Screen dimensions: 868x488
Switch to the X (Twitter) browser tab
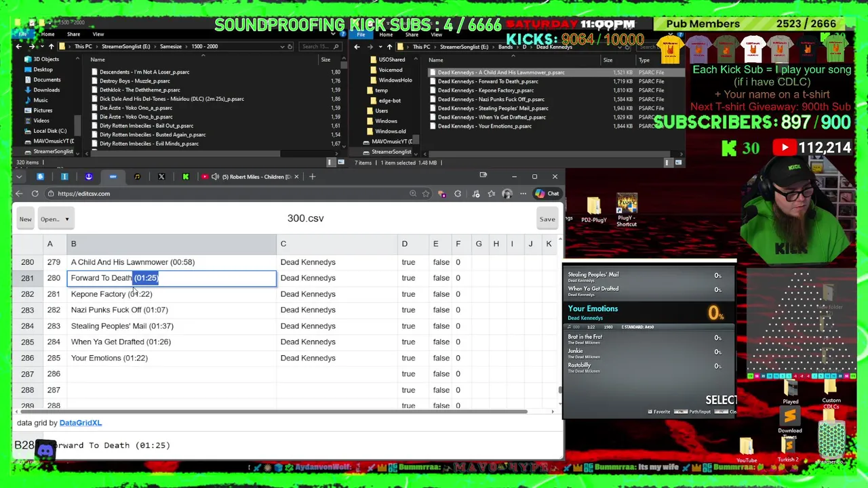coord(161,177)
